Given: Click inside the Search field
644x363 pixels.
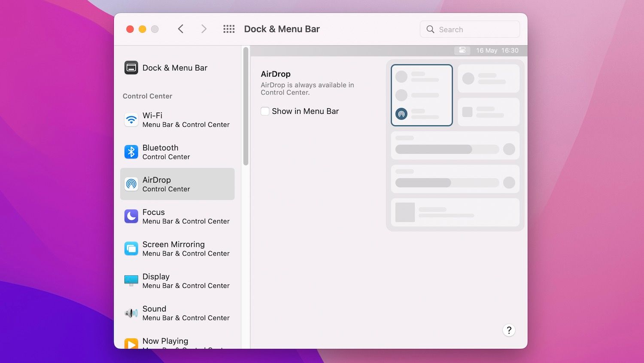Looking at the screenshot, I should tap(469, 29).
